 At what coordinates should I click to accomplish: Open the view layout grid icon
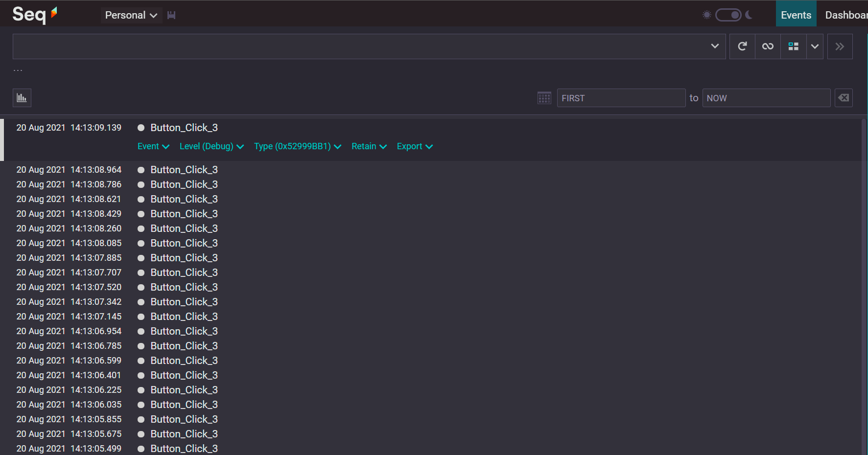(x=793, y=46)
